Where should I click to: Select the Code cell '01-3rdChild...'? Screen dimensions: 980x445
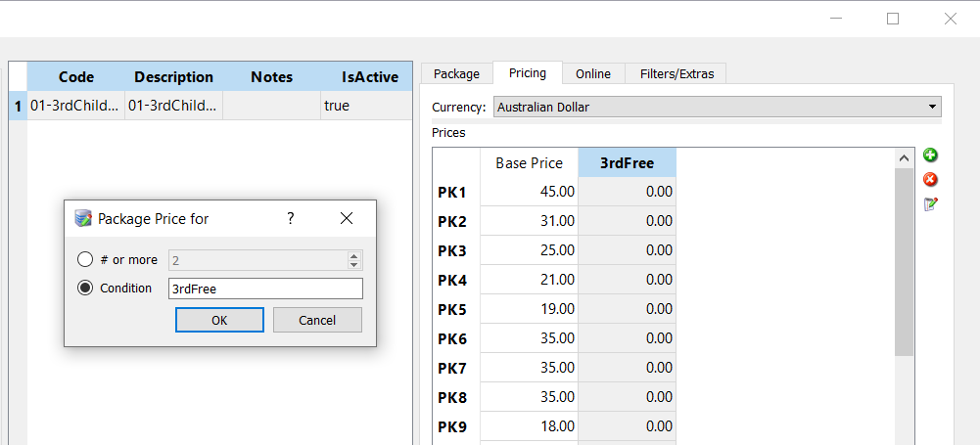pos(76,106)
